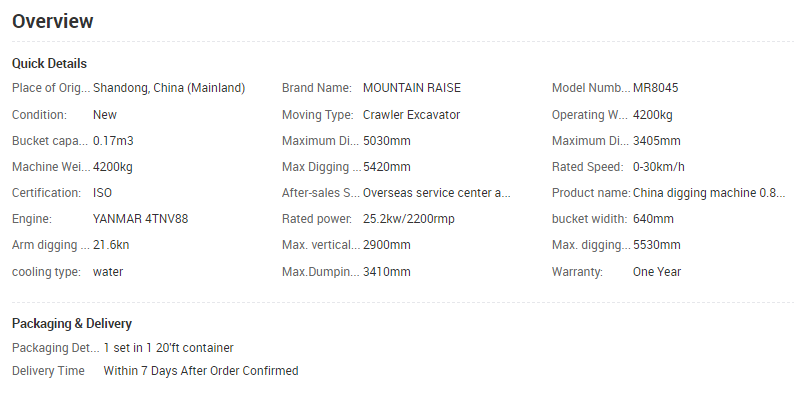The height and width of the screenshot is (396, 794).
Task: Select the 0.17m3 bucket capacity value
Action: (113, 141)
